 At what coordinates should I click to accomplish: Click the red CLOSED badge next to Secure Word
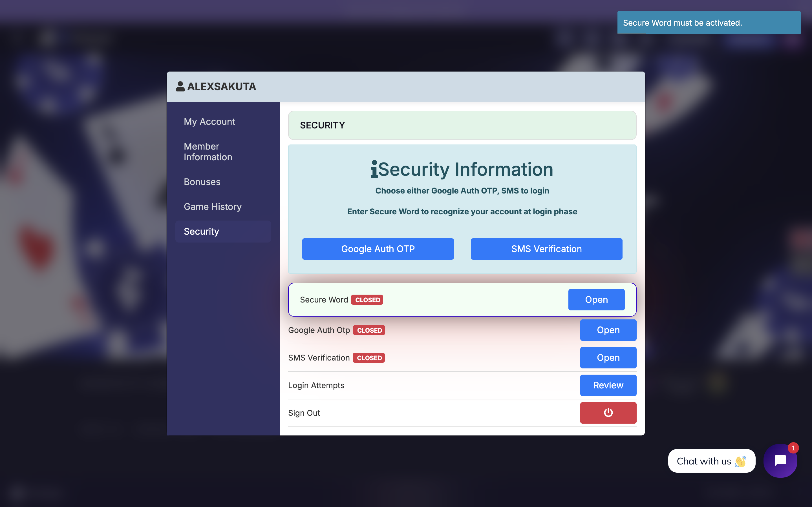367,300
